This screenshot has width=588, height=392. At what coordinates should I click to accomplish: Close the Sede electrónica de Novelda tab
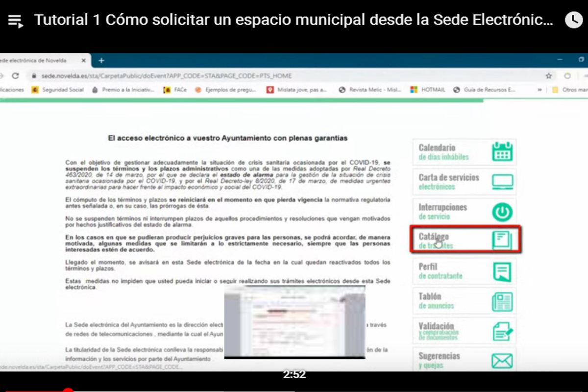click(84, 60)
